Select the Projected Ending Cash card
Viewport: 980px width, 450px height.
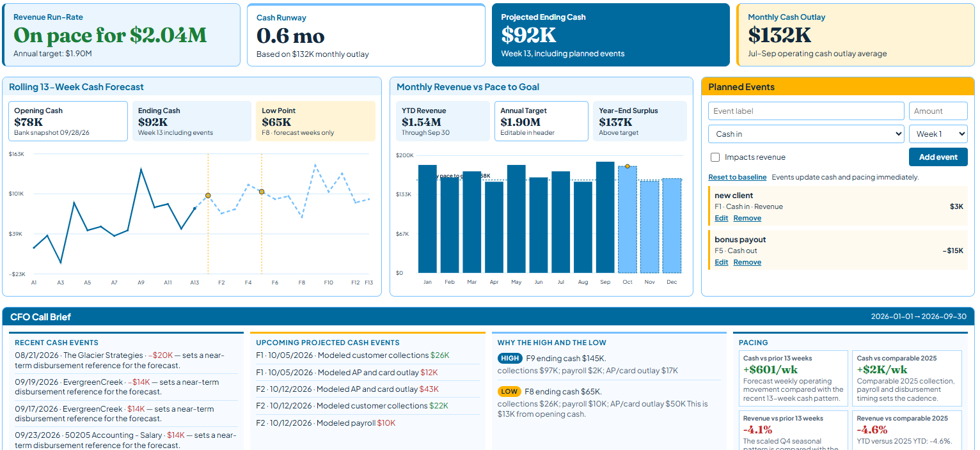click(610, 35)
